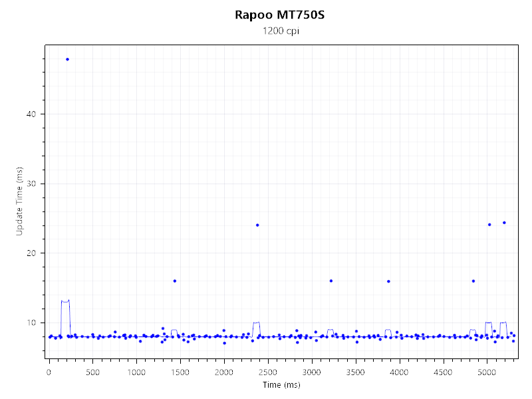
Task: Click the x-axis tick label "3000"
Action: tap(311, 372)
